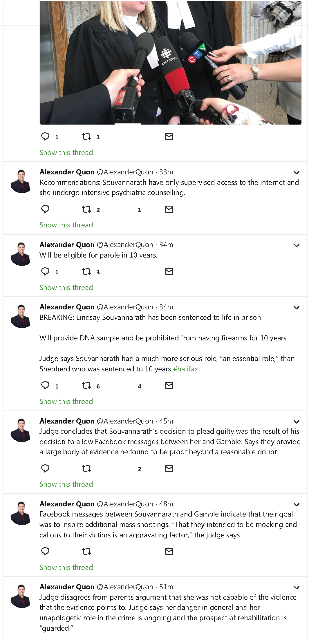Open dropdown arrow on the 45m tweet
Screen dimensions: 309x644
click(296, 422)
